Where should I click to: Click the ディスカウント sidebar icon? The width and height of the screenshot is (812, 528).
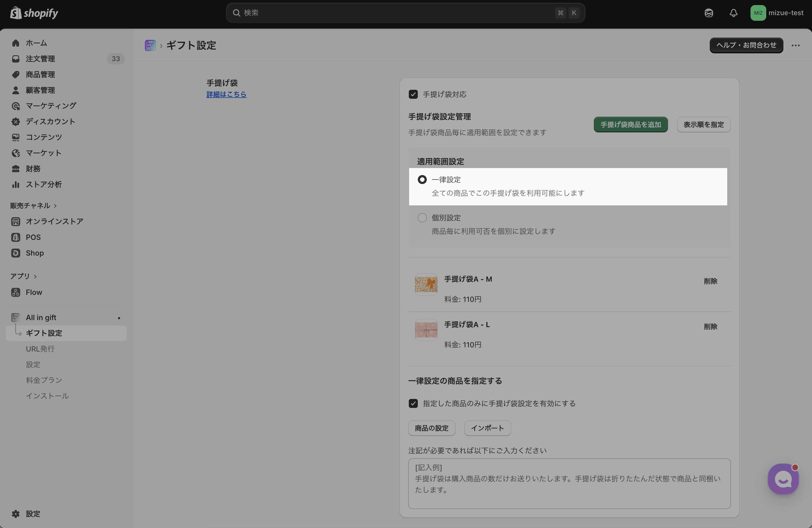(x=16, y=122)
